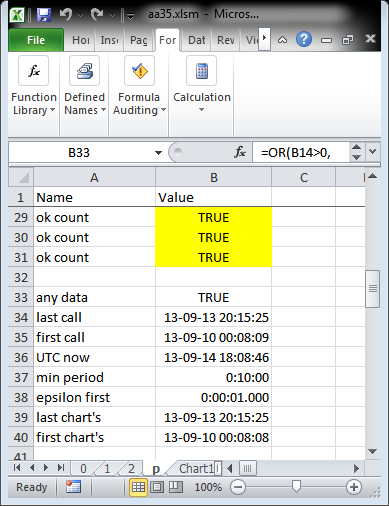The width and height of the screenshot is (389, 506).
Task: Expand the Name Box dropdown arrow
Action: (x=158, y=153)
